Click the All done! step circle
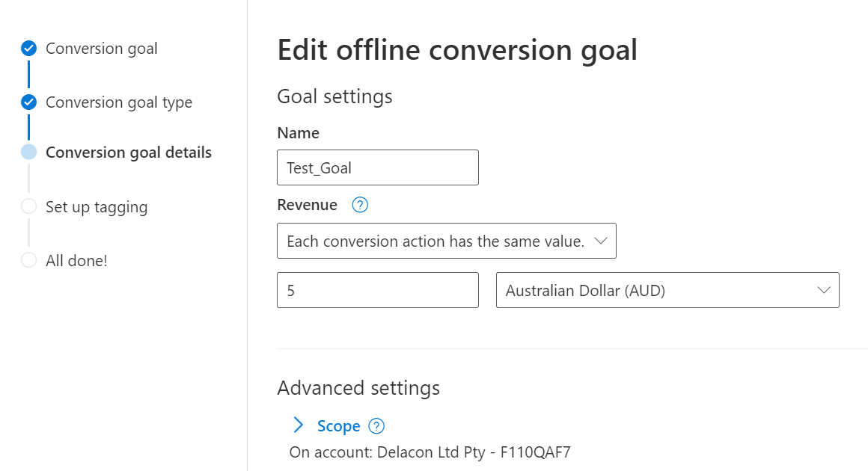 (x=28, y=260)
